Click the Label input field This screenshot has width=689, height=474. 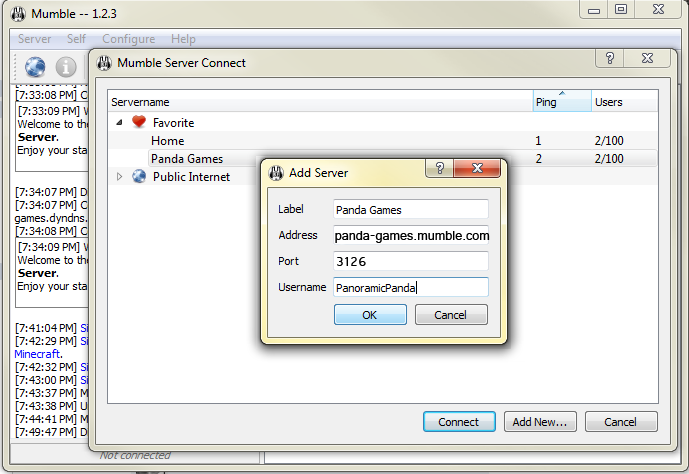pyautogui.click(x=411, y=210)
